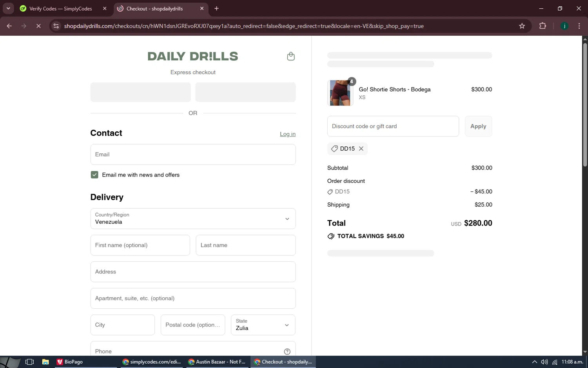
Task: Click the Shipping $25.00 value
Action: 483,205
